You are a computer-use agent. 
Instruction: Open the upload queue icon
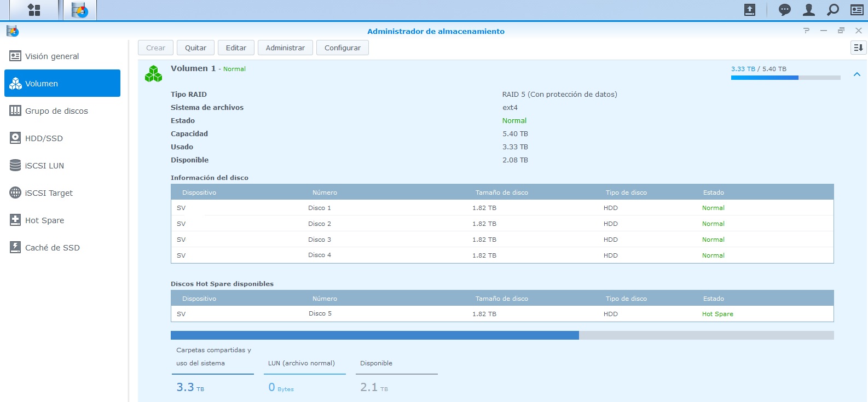[750, 10]
